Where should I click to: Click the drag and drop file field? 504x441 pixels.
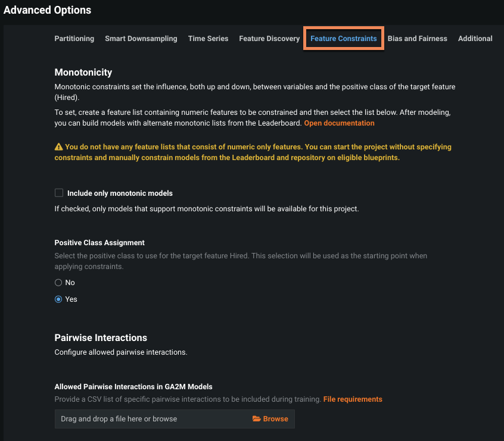point(175,419)
